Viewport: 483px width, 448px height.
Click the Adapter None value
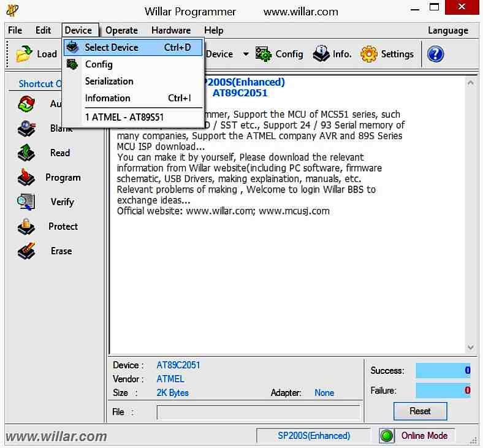[x=324, y=393]
